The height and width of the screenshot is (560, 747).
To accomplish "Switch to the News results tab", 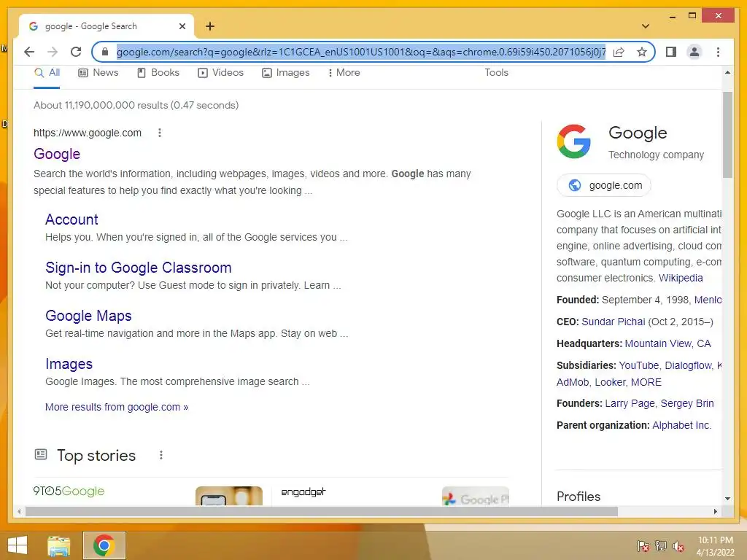I will (98, 73).
